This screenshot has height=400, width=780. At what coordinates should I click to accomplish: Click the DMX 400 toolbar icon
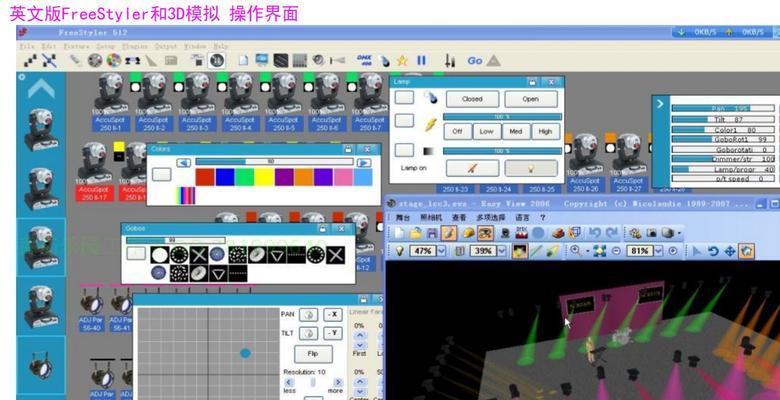coord(365,61)
